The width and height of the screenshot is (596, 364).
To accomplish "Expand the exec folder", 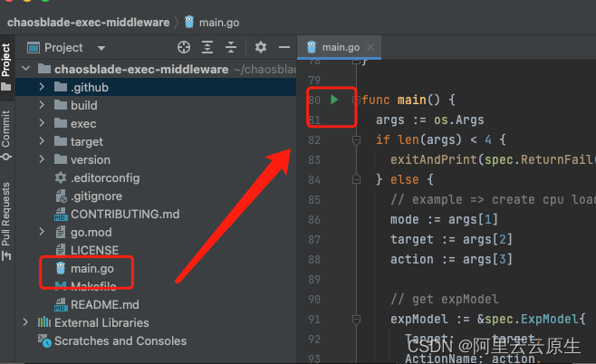I will click(x=42, y=123).
